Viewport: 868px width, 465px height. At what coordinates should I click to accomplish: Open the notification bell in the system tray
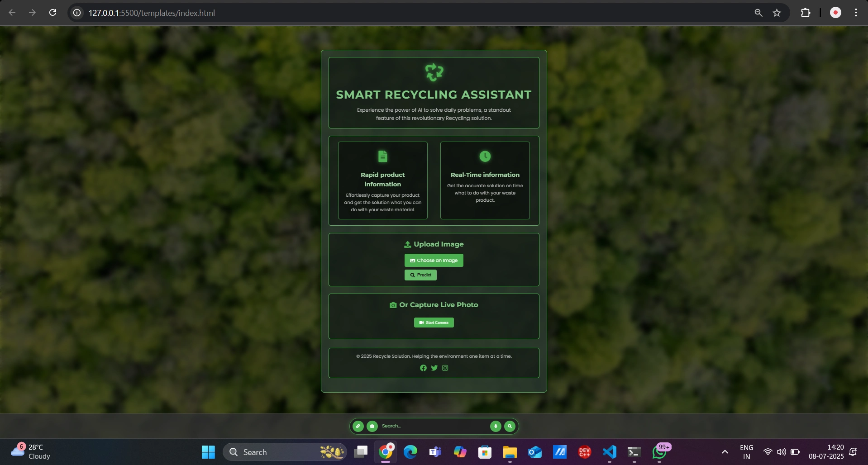(x=853, y=452)
